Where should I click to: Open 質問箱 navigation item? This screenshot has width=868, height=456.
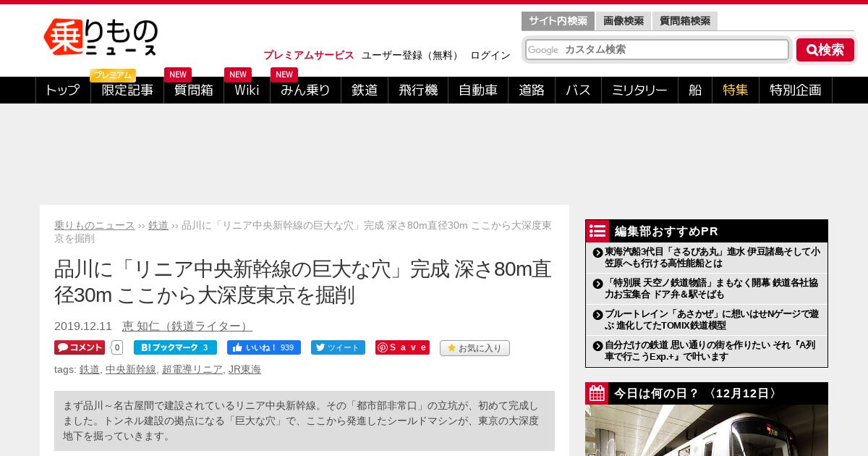coord(194,90)
